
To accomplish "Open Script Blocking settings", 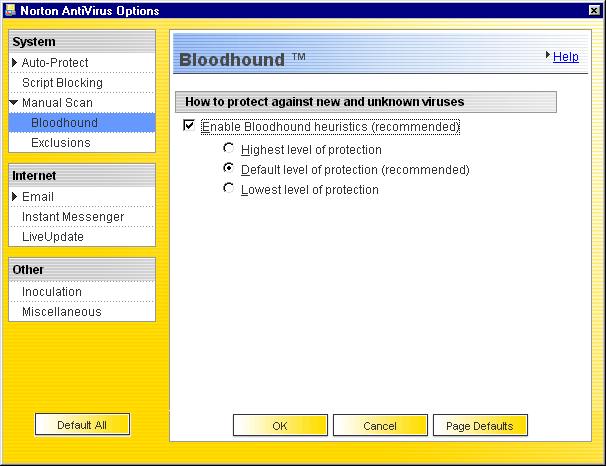I will (62, 83).
